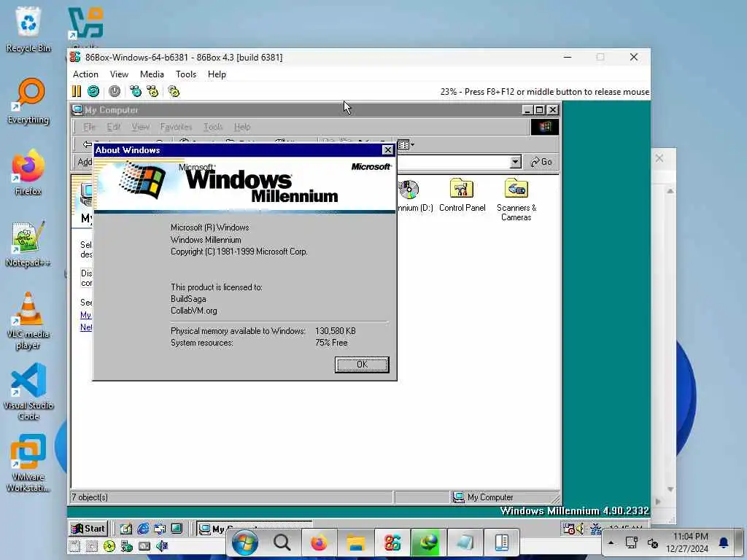Image resolution: width=747 pixels, height=560 pixels.
Task: Click the X of the background window behind 86Box
Action: (659, 158)
